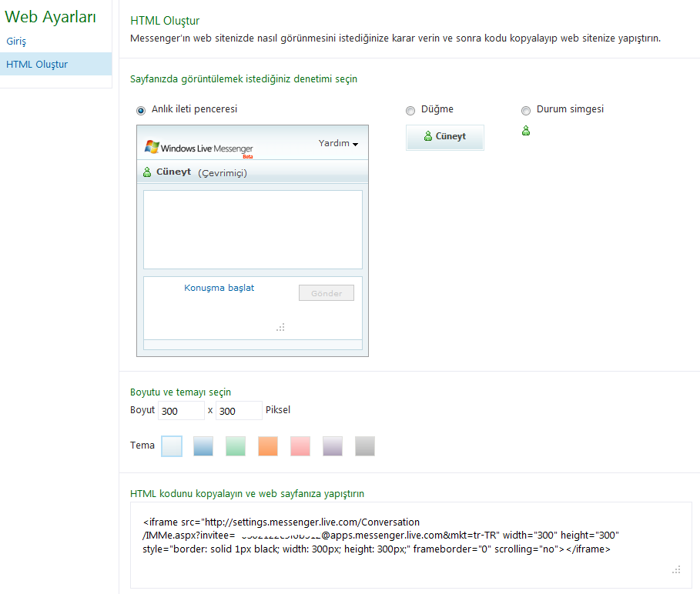Click the second Boyut height field
This screenshot has width=700, height=594.
click(239, 411)
